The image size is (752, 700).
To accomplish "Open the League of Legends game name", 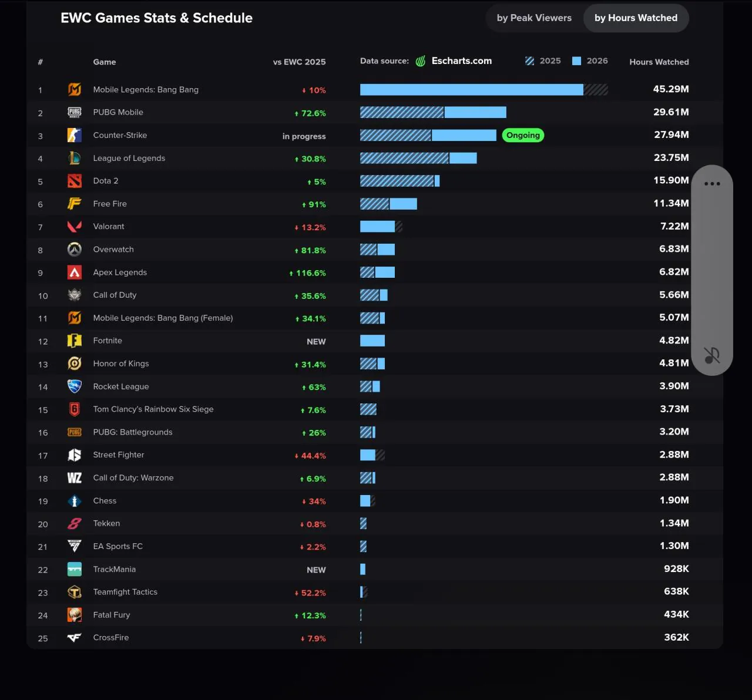I will coord(129,158).
